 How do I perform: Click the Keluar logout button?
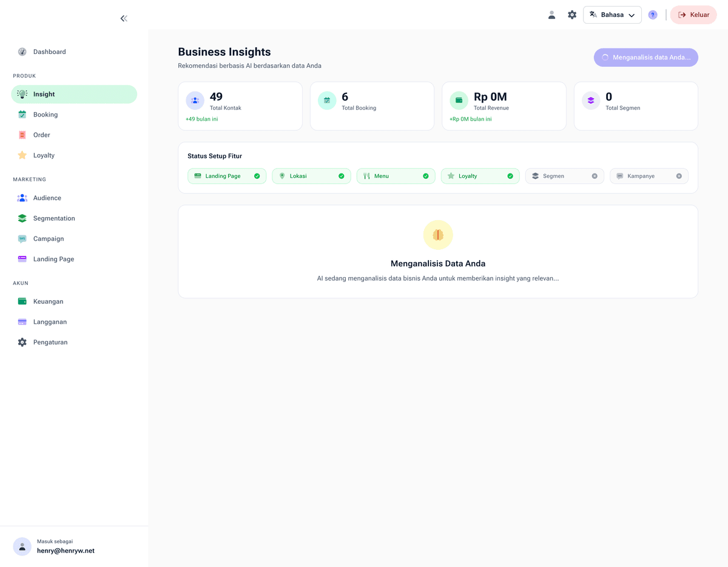point(693,15)
